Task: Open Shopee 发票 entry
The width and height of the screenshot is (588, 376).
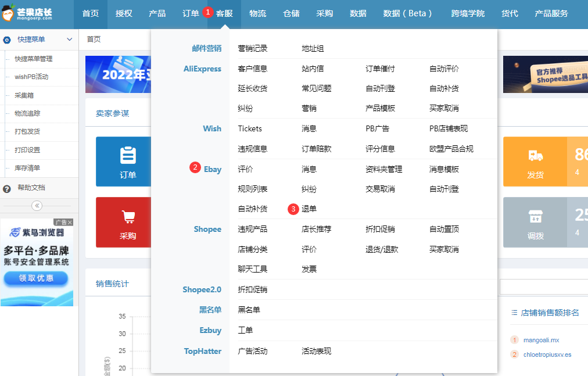Action: [x=309, y=270]
